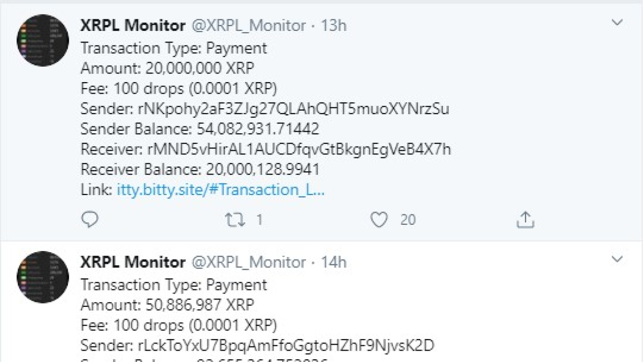Open the dropdown chevron on the 13h tweet
This screenshot has width=644, height=362.
tap(617, 23)
